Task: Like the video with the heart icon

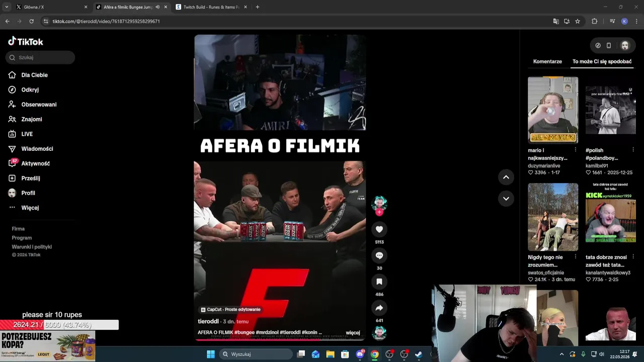Action: tap(379, 229)
